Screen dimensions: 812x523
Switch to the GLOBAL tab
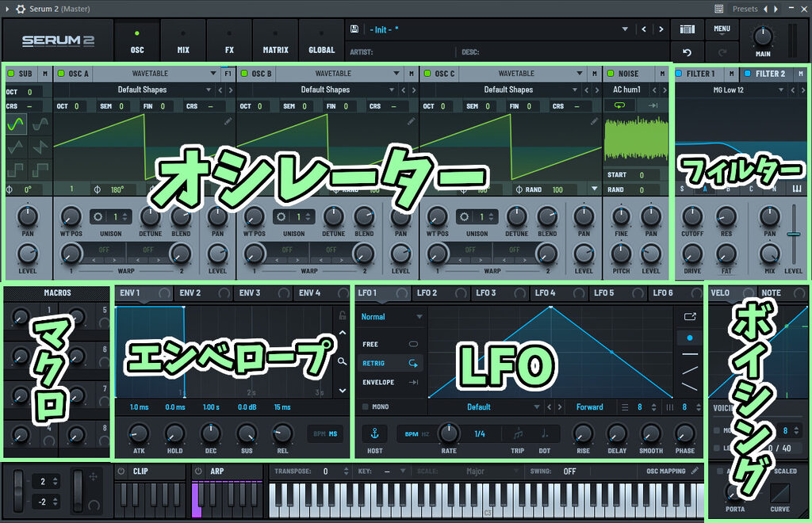point(322,41)
